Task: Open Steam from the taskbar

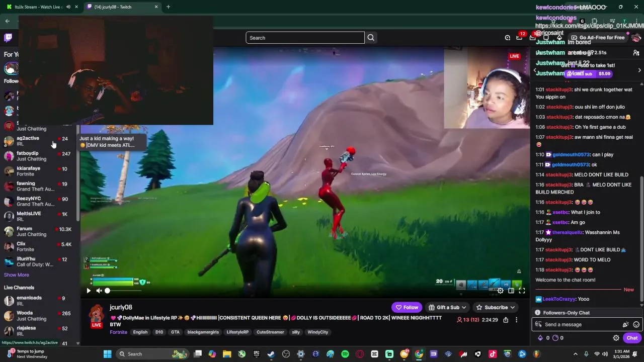Action: coord(271,354)
